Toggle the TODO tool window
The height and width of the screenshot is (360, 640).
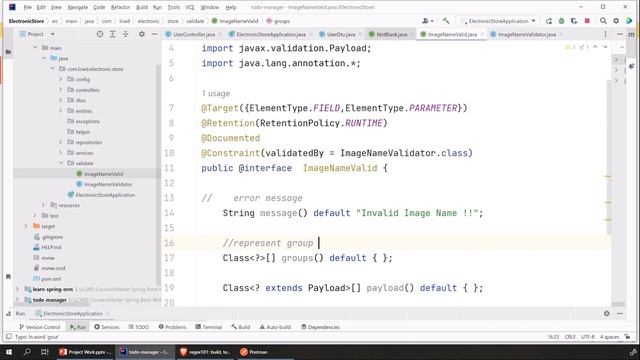(x=138, y=327)
